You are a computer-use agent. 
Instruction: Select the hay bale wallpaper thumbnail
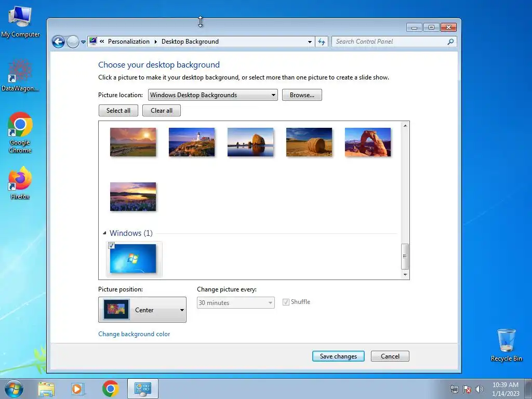click(309, 142)
